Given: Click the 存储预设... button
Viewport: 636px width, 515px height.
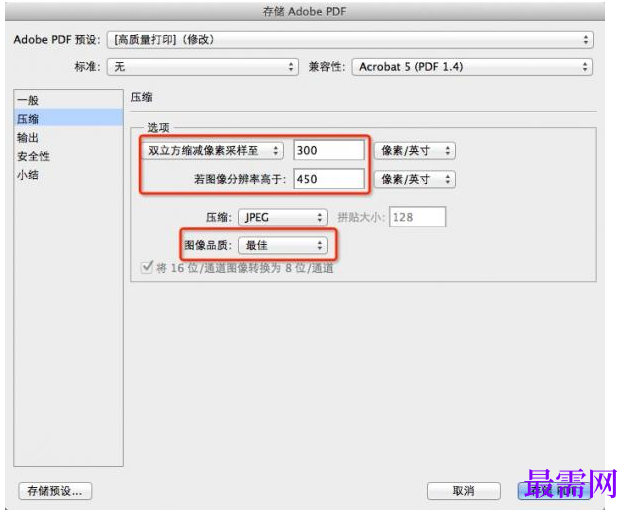Looking at the screenshot, I should [55, 491].
